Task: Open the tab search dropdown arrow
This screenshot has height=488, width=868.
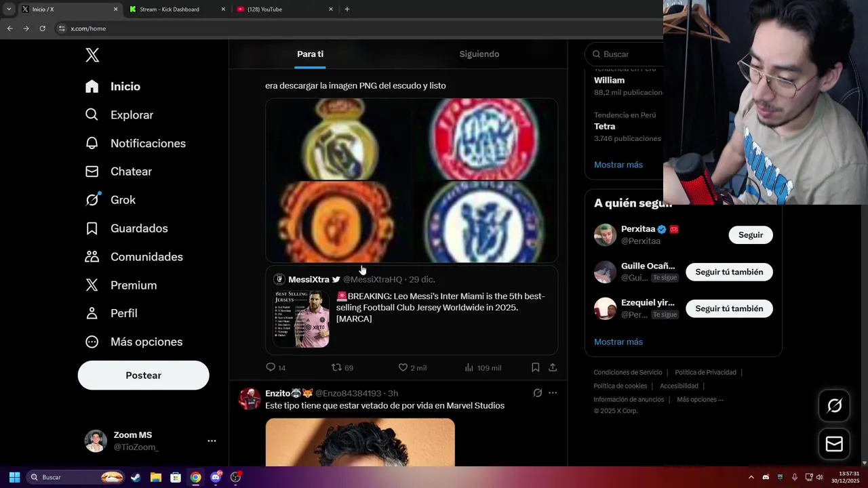Action: (9, 9)
